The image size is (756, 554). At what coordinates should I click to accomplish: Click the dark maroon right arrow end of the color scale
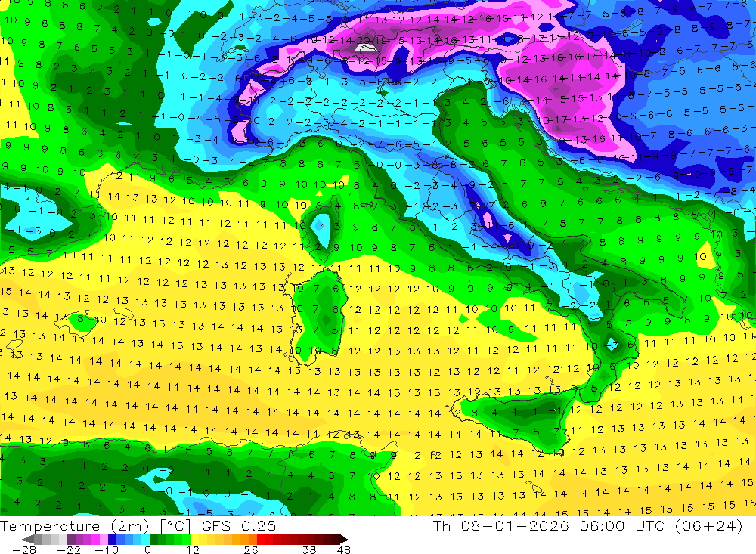click(344, 539)
